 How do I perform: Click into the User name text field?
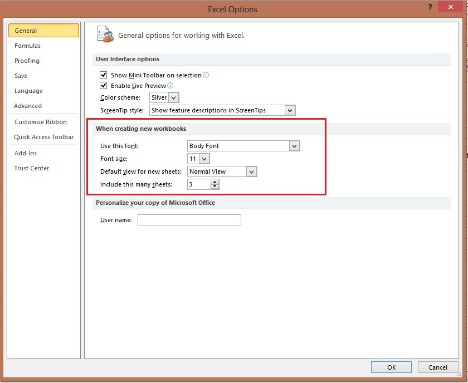point(189,220)
